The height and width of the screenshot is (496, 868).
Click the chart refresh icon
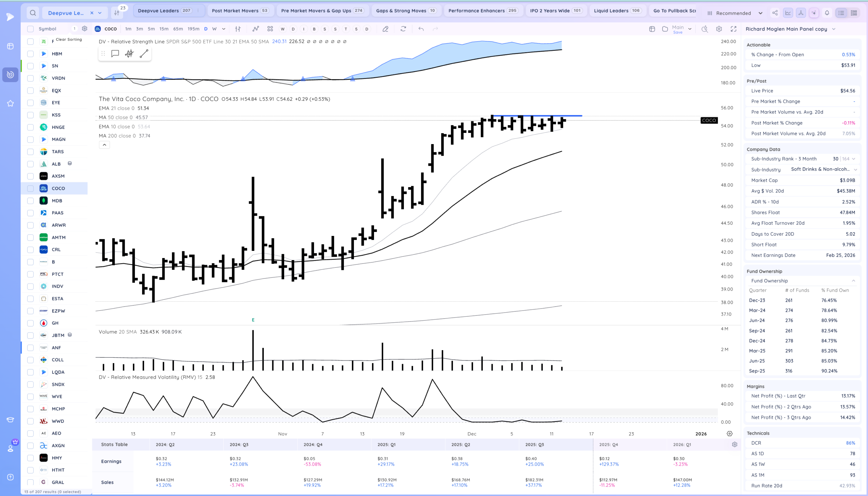[x=403, y=29]
